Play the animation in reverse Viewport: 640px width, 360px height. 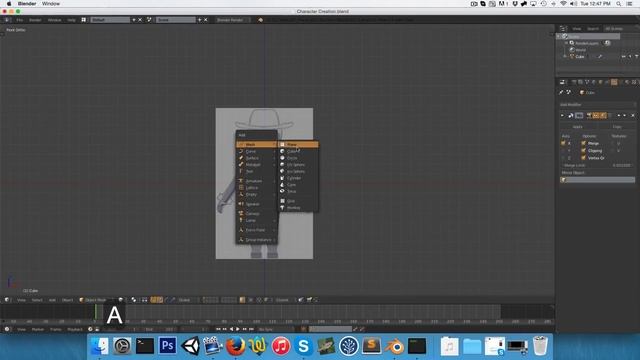(x=231, y=329)
